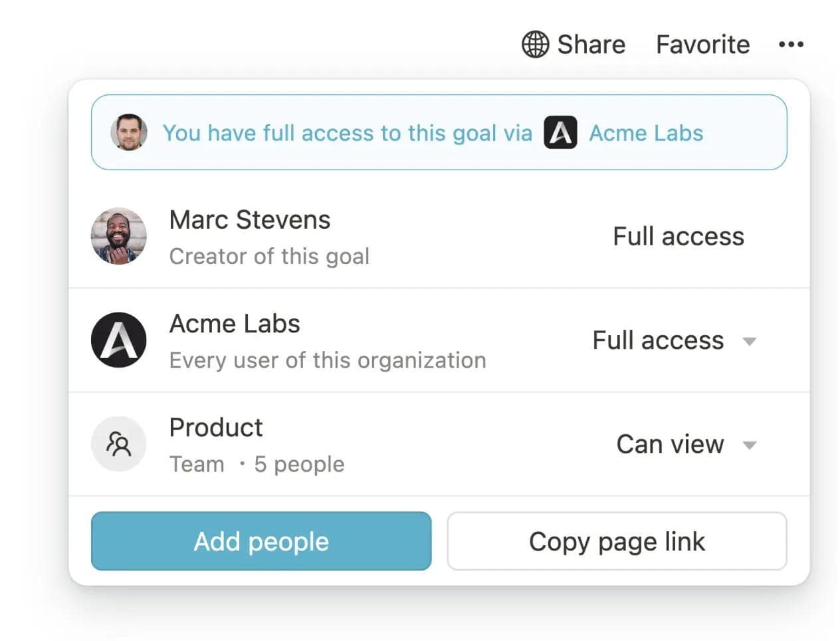The image size is (840, 641).
Task: Click the globe icon next to Share
Action: pyautogui.click(x=535, y=45)
